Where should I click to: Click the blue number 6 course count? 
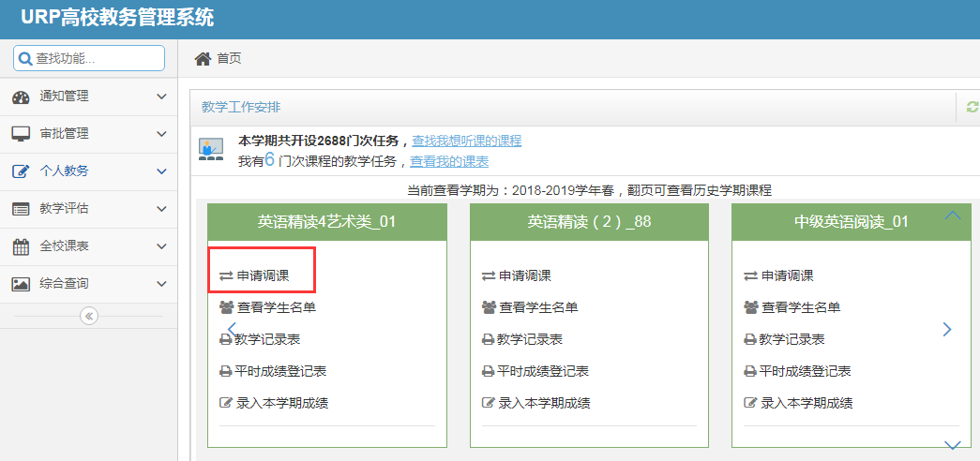coord(269,160)
